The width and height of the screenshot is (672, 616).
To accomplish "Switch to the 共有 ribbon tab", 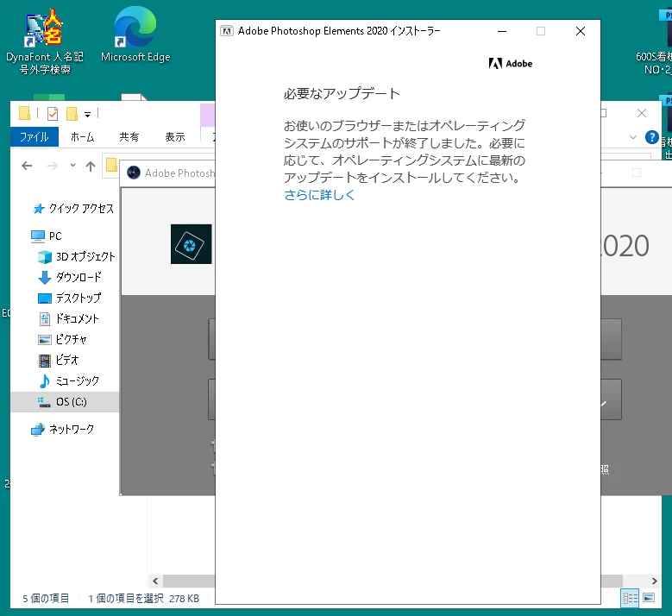I will point(129,137).
